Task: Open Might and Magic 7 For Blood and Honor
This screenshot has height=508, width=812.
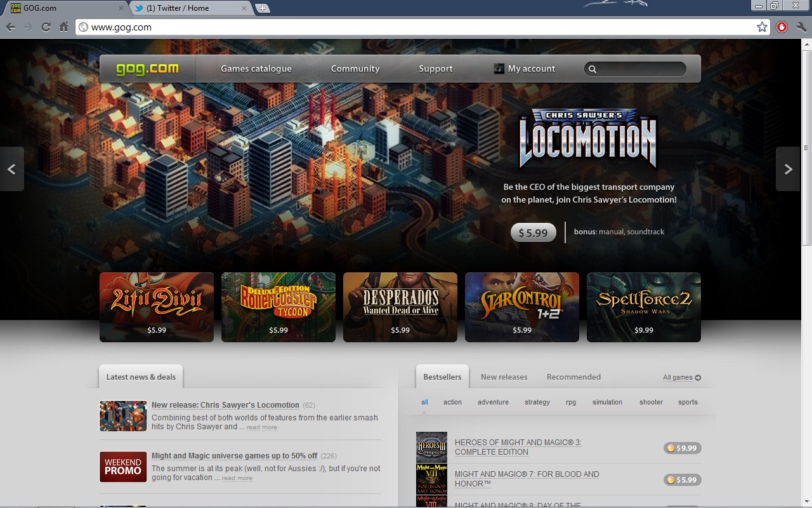Action: (x=527, y=479)
